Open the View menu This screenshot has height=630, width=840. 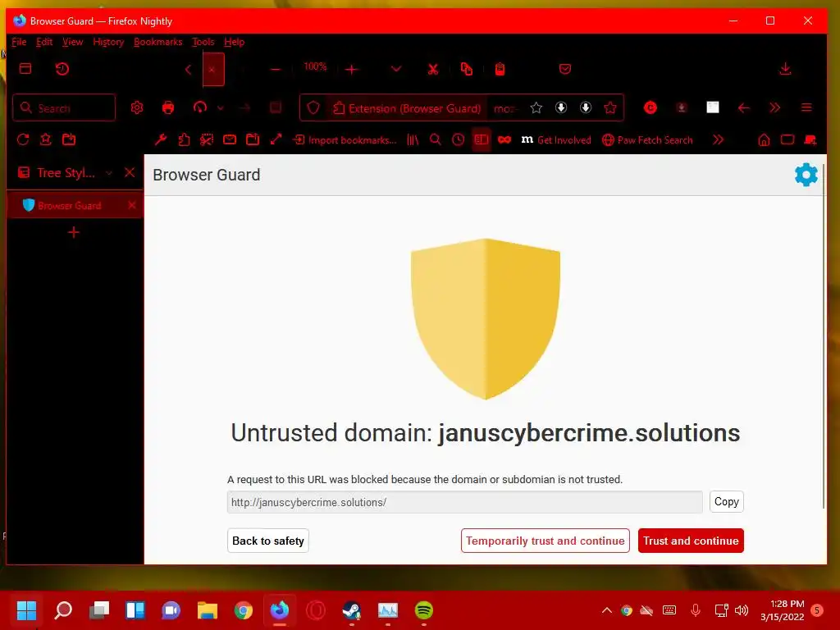72,42
